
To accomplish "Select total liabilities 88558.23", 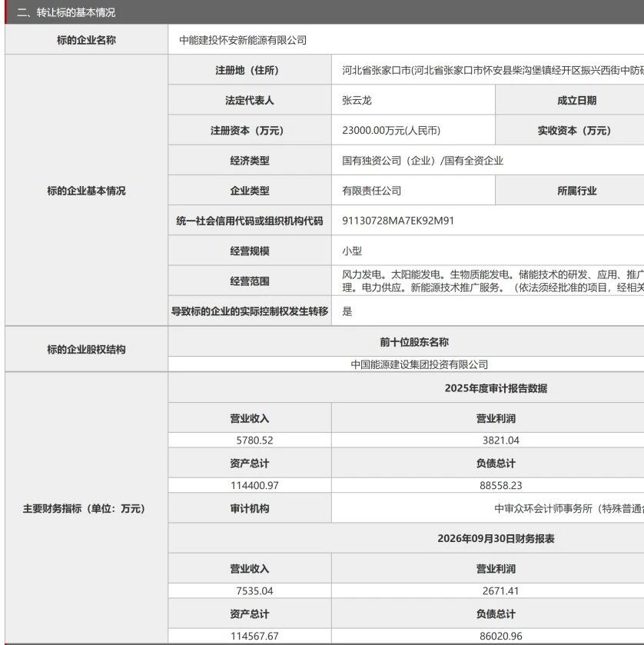I will pyautogui.click(x=500, y=485).
